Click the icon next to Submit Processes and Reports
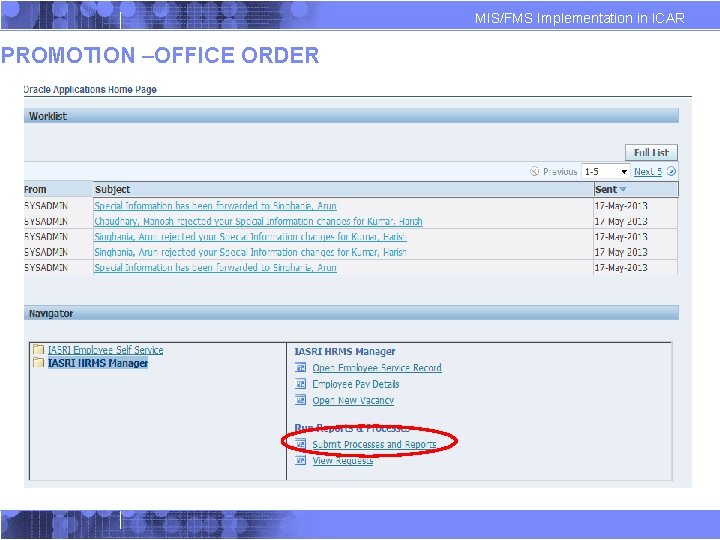Screen dimensions: 720x540 (300, 444)
